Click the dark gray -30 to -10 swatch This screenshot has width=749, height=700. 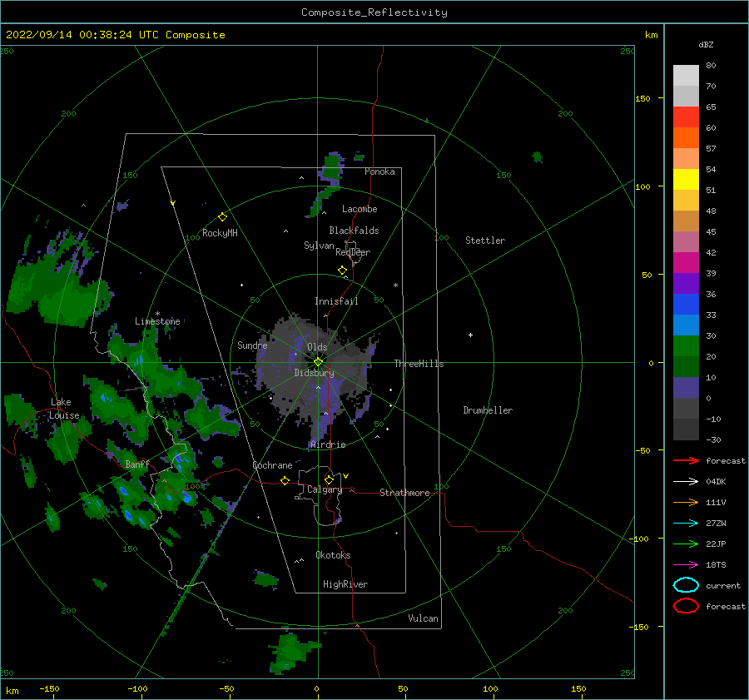(686, 429)
